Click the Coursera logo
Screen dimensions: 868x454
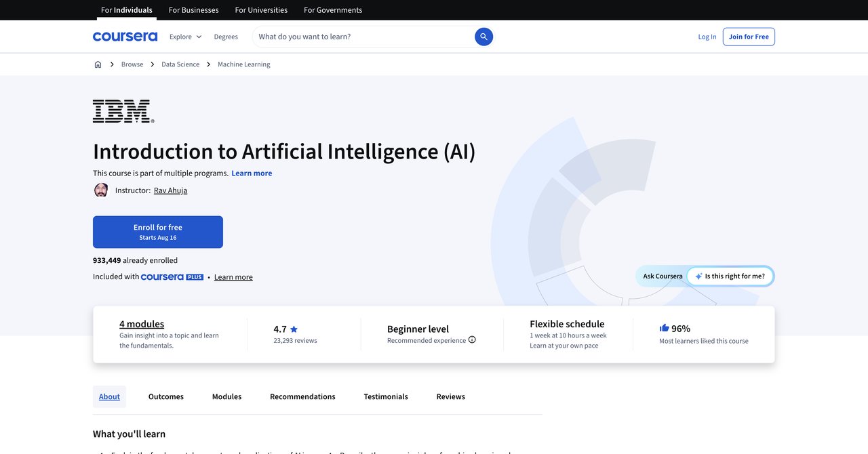(x=125, y=37)
